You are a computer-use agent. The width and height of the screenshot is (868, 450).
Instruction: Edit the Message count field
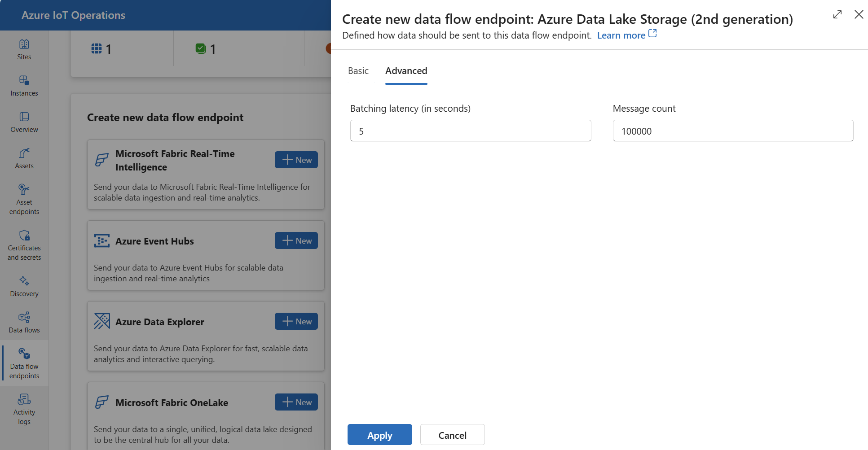tap(732, 131)
